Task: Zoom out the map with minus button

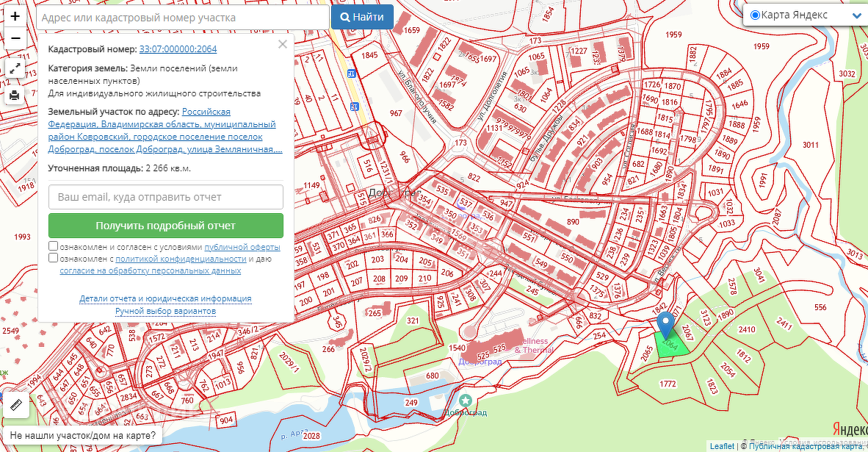Action: [15, 38]
